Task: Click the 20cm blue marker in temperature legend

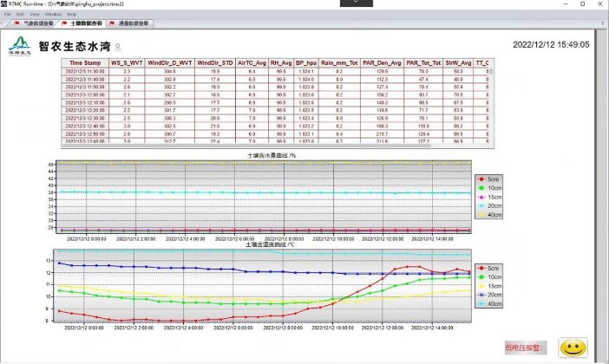Action: click(x=481, y=295)
